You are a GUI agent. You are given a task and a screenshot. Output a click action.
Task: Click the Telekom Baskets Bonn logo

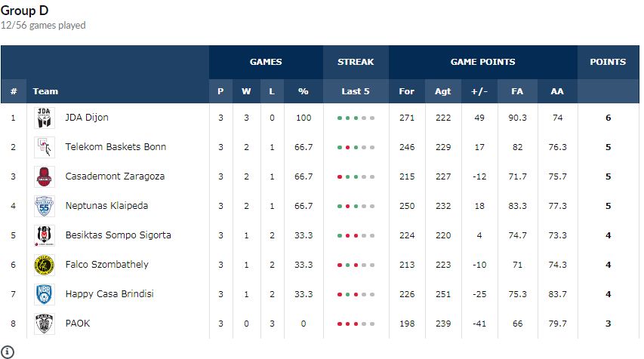(x=44, y=147)
